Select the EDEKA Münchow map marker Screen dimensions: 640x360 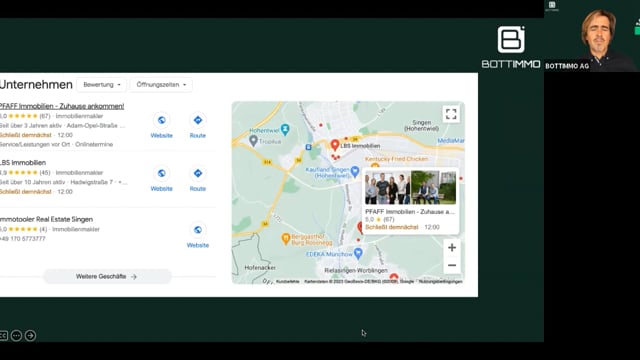coord(358,254)
